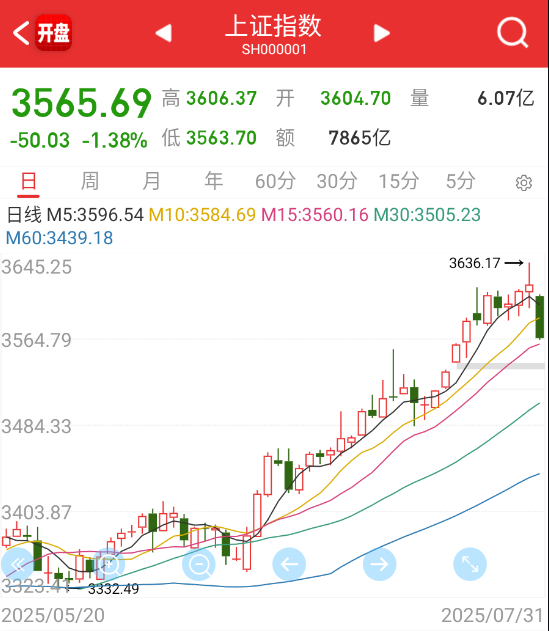
Task: Select the 60分 interval tab
Action: [x=275, y=181]
